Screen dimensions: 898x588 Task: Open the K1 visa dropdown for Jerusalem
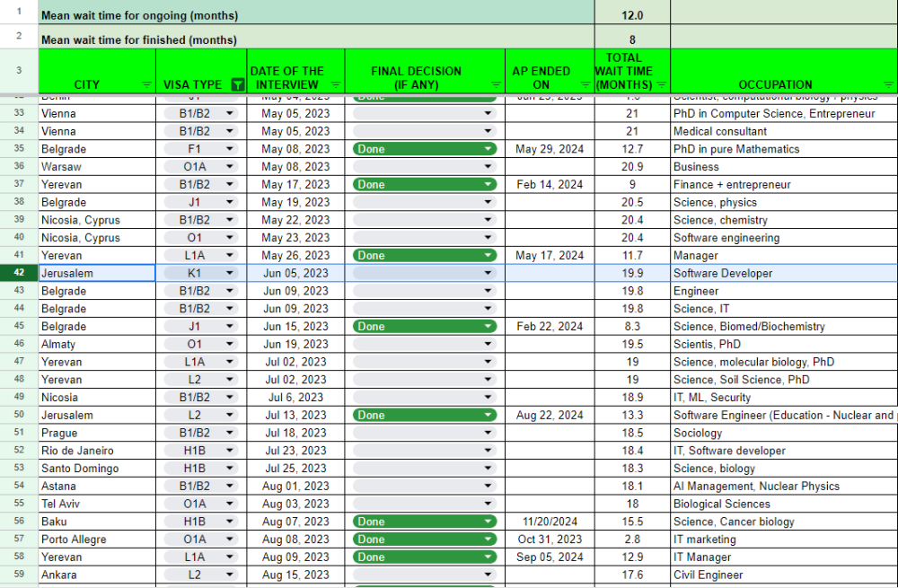[x=230, y=273]
